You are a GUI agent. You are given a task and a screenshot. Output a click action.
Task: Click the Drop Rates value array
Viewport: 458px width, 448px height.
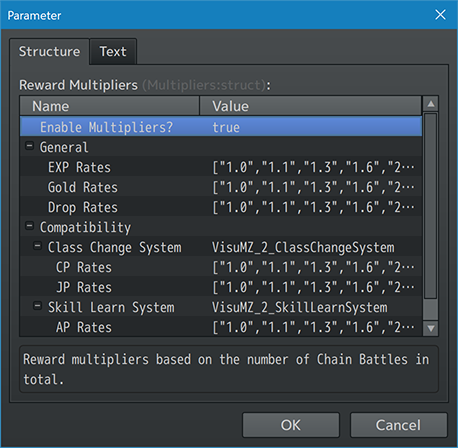click(x=313, y=207)
